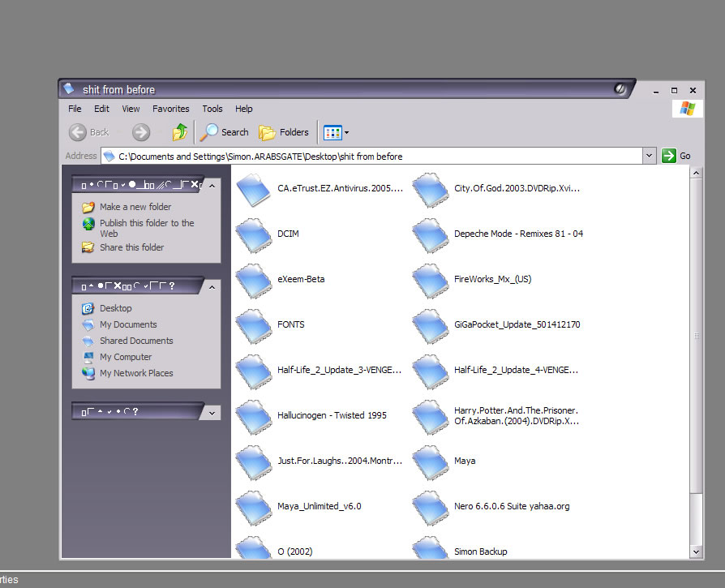
Task: Click the Forward navigation arrow icon
Action: [x=140, y=131]
